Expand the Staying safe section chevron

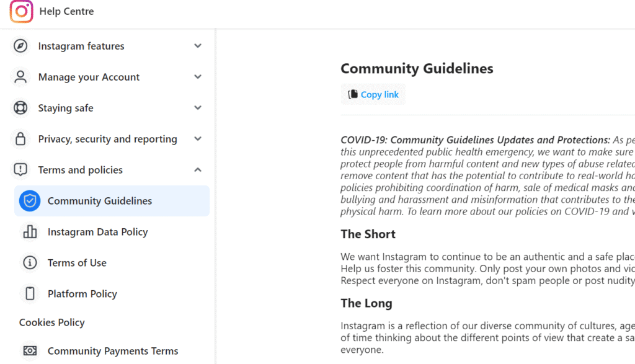198,108
